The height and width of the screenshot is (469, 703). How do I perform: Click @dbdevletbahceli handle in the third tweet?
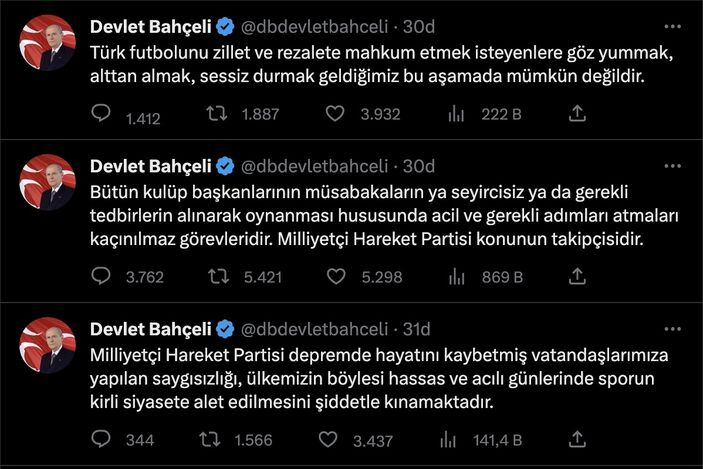click(314, 328)
